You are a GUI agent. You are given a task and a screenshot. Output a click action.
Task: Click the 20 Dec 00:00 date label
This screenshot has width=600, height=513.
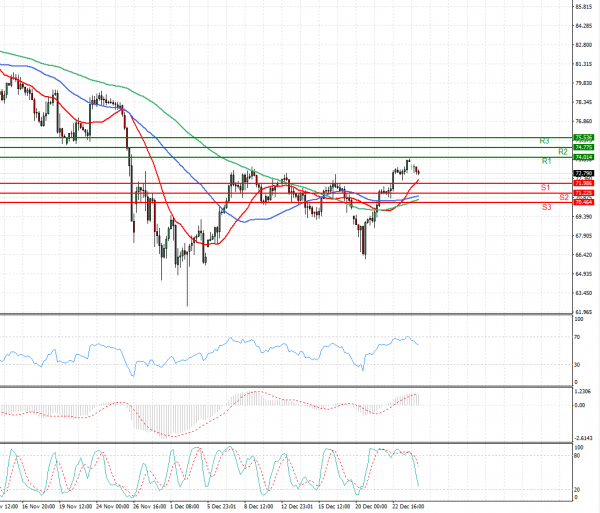click(371, 507)
